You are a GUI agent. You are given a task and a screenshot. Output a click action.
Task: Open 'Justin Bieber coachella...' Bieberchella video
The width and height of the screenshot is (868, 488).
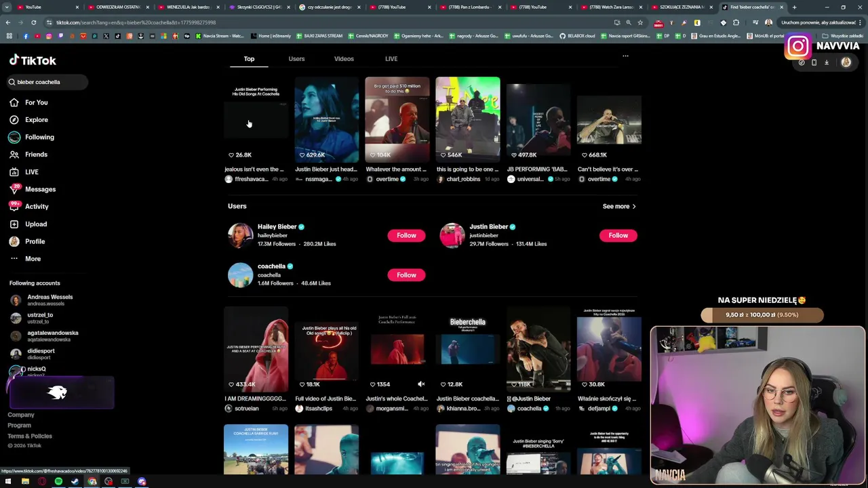467,349
